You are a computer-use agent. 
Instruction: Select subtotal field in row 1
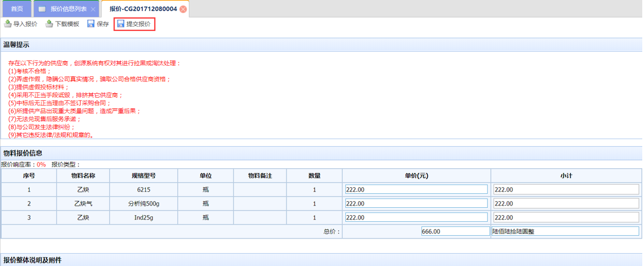pos(566,189)
